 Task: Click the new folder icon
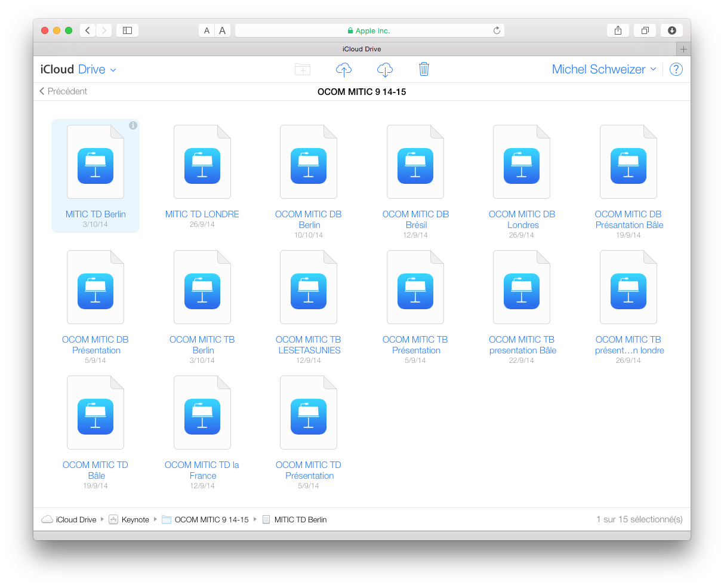pyautogui.click(x=303, y=69)
